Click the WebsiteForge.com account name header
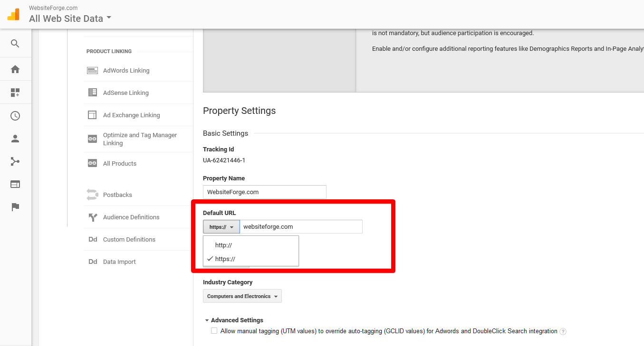The height and width of the screenshot is (346, 644). [53, 8]
